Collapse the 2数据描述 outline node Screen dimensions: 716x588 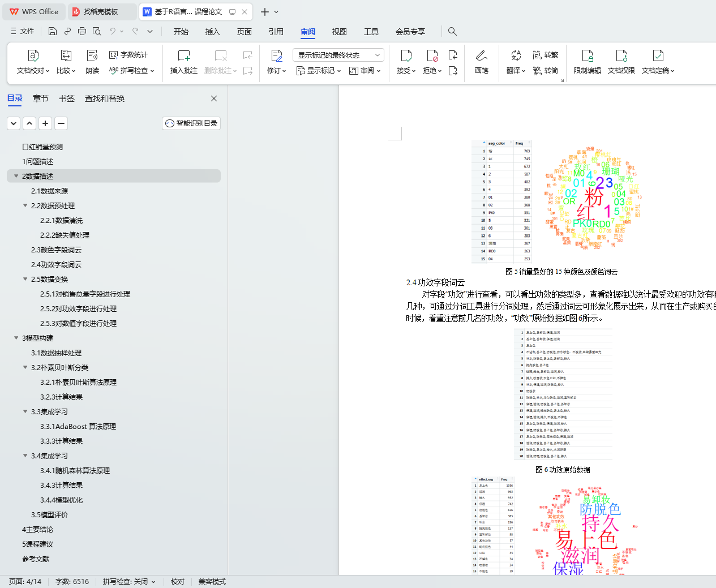pos(16,176)
